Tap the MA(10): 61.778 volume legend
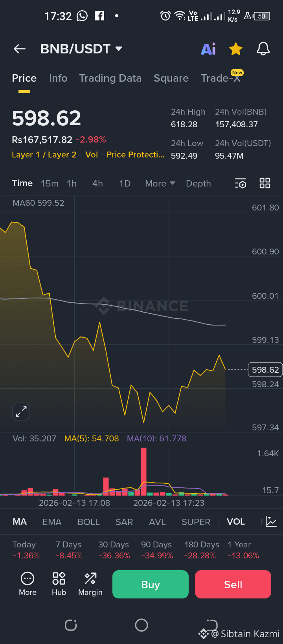The width and height of the screenshot is (283, 644). [x=156, y=439]
